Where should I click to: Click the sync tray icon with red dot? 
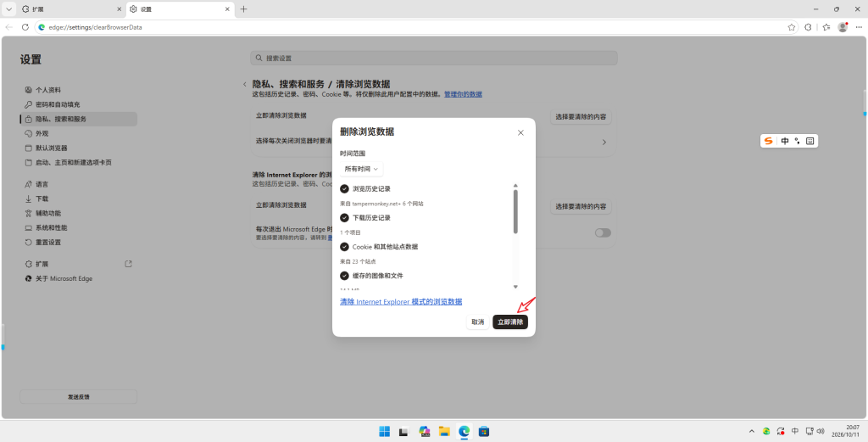(x=781, y=431)
